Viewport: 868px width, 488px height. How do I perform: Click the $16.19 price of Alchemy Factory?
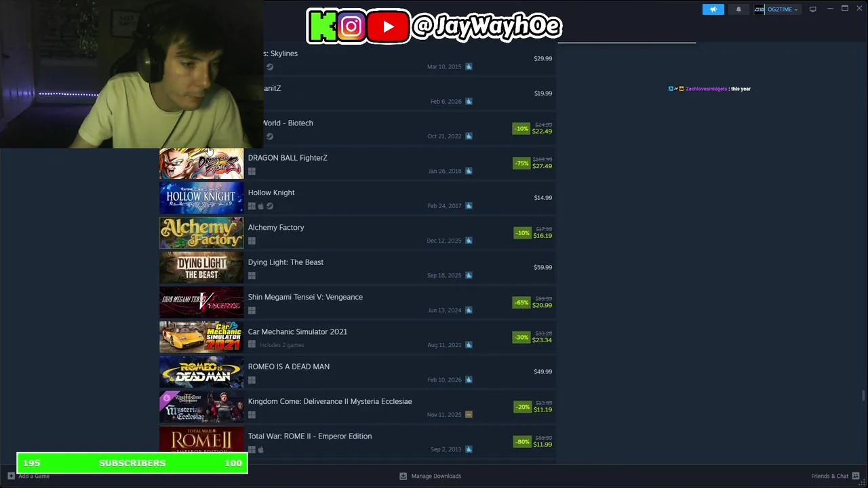pos(542,236)
